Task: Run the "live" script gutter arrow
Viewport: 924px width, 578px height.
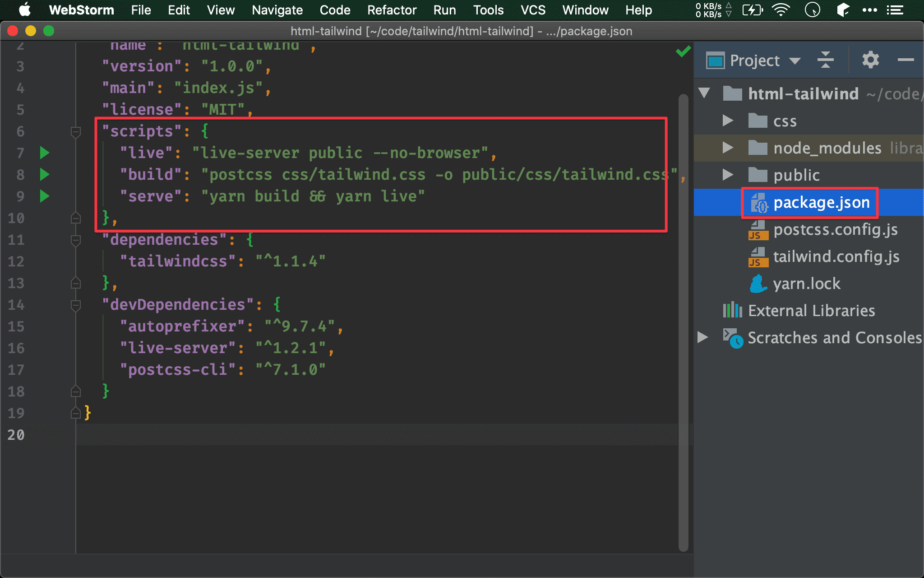Action: tap(44, 153)
